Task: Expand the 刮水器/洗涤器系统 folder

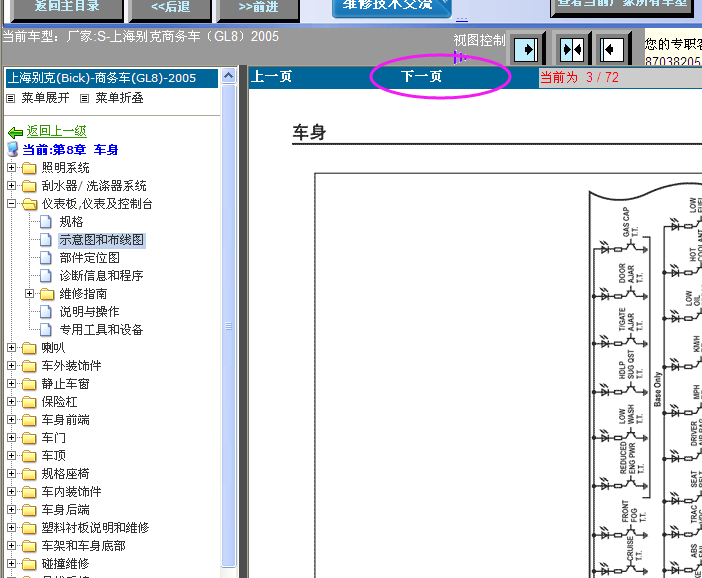Action: click(12, 185)
